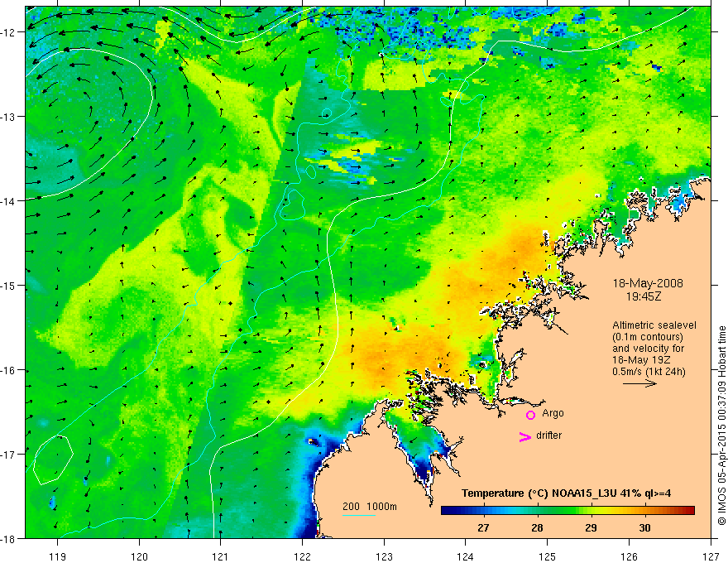
Task: Click longitude axis label 123
Action: point(384,556)
